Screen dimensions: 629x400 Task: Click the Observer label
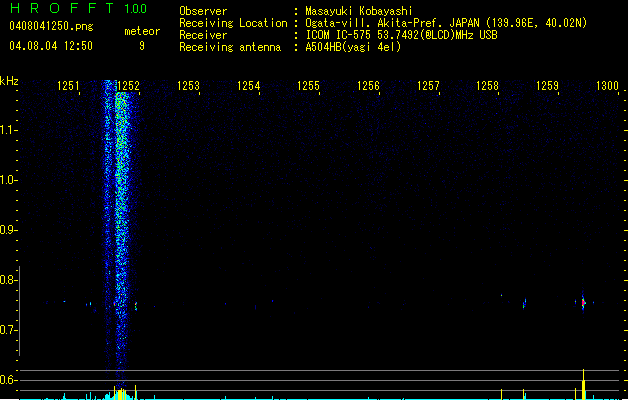[x=203, y=11]
